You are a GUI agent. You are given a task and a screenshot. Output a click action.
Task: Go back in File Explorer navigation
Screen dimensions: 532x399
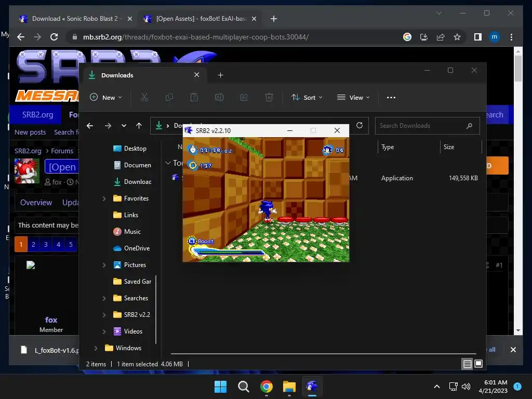pos(89,126)
